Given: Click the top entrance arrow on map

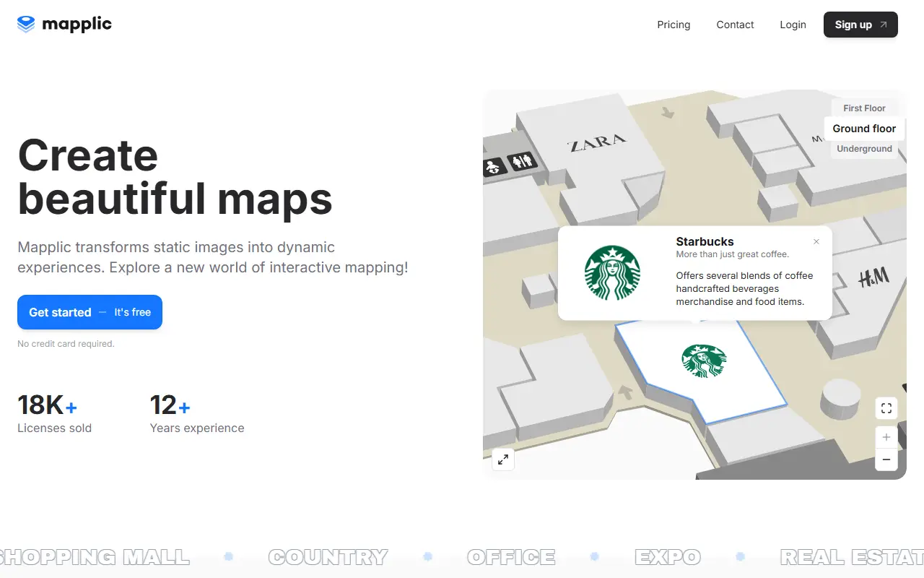Looking at the screenshot, I should tap(668, 112).
